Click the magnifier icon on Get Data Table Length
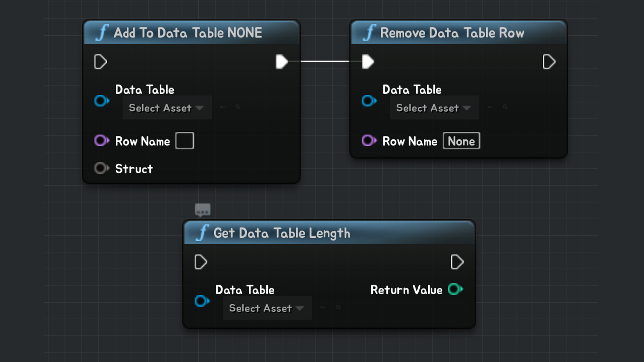The width and height of the screenshot is (644, 362). tap(338, 307)
